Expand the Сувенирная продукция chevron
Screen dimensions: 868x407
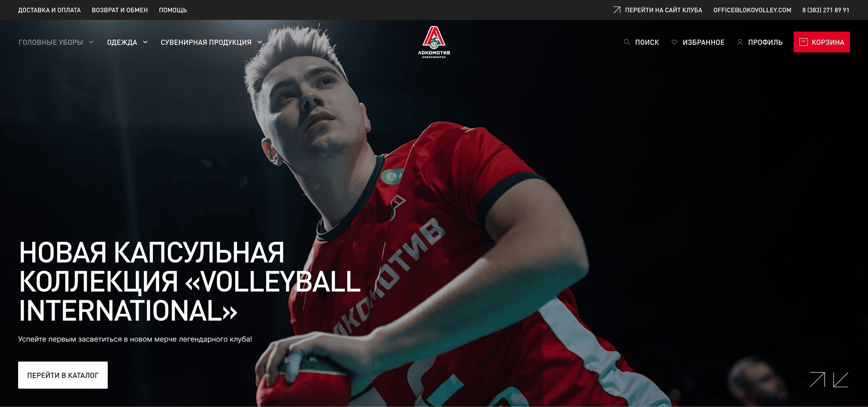click(260, 42)
